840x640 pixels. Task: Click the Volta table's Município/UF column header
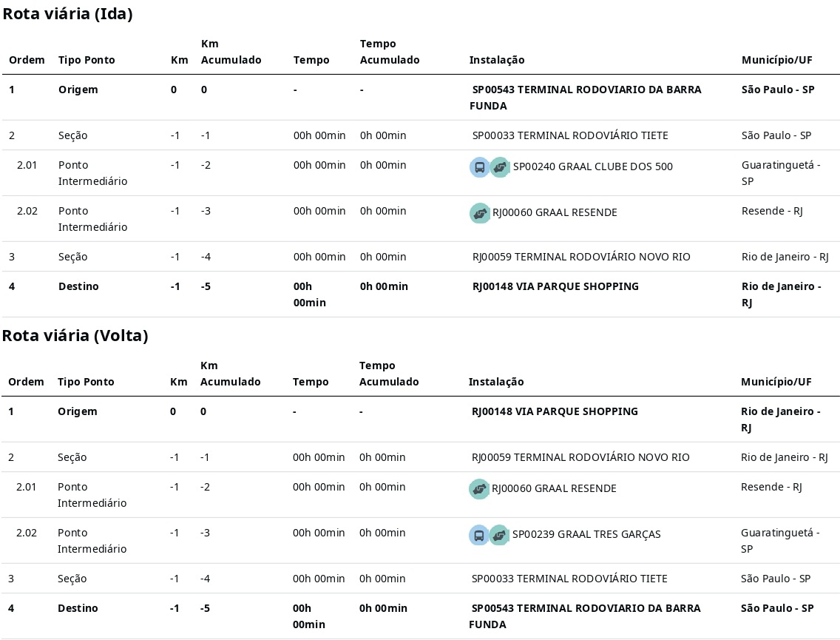coord(776,382)
